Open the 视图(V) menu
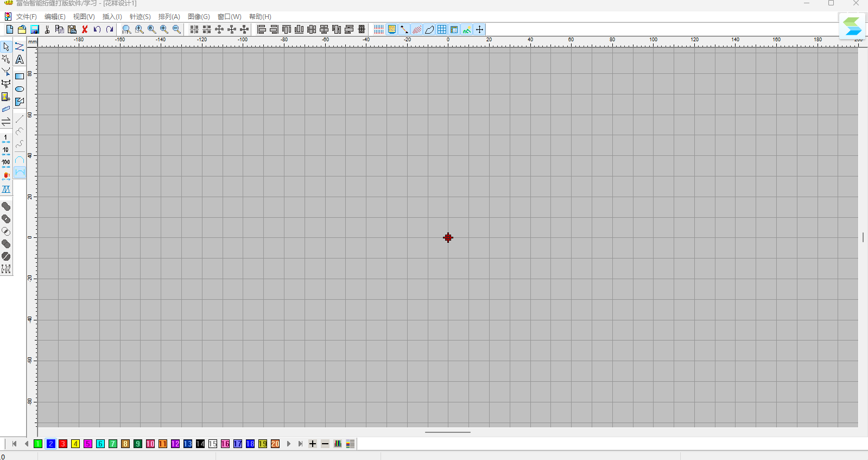The width and height of the screenshot is (868, 460). pyautogui.click(x=84, y=17)
